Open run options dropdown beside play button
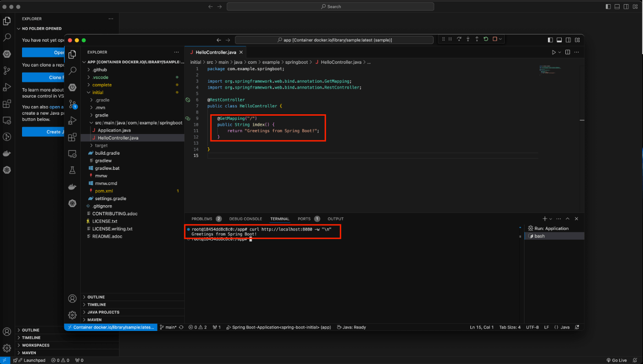Screen dimensions: 643x364 (x=559, y=52)
